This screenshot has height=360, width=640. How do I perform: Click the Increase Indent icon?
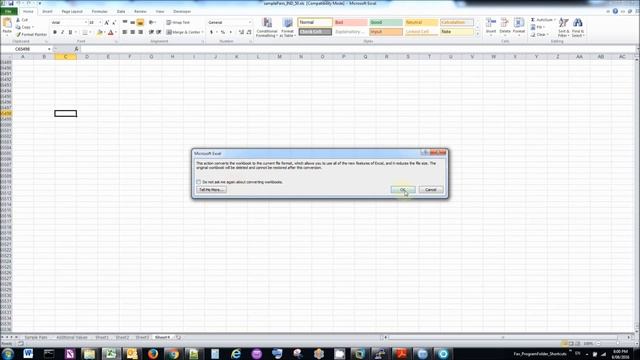point(159,32)
